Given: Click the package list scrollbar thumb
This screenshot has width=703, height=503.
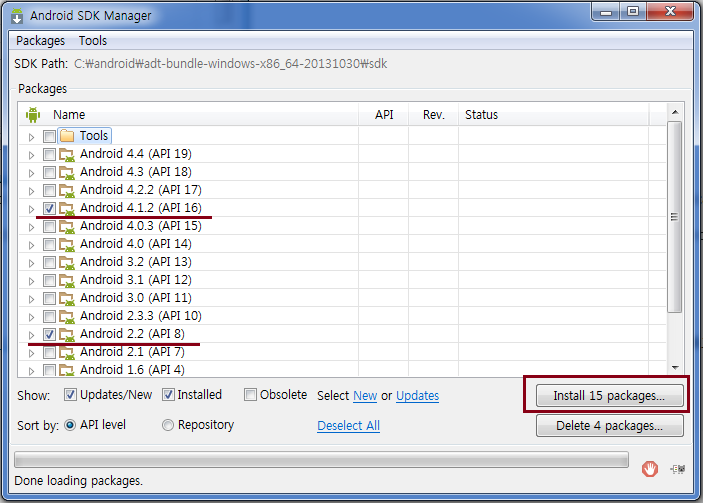Looking at the screenshot, I should (x=674, y=217).
